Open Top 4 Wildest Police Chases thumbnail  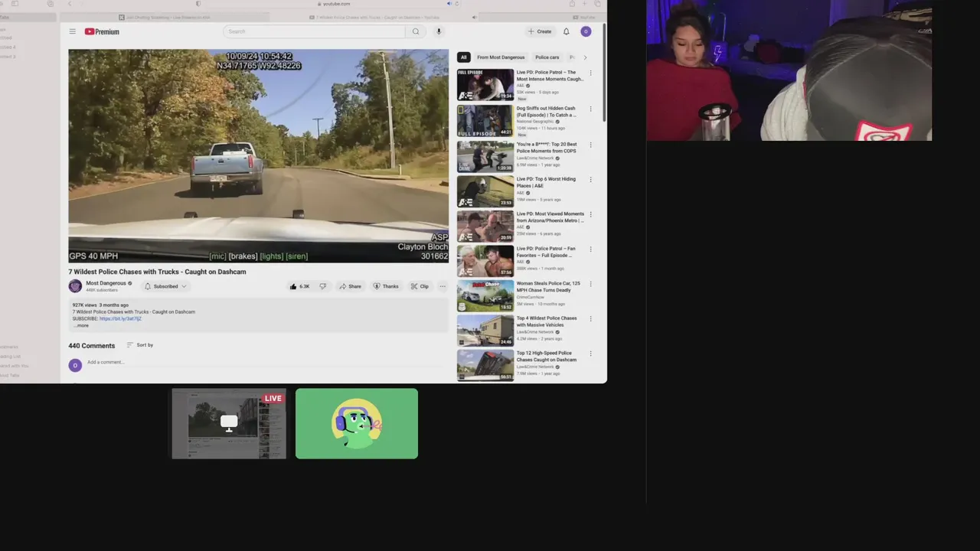[x=485, y=331]
